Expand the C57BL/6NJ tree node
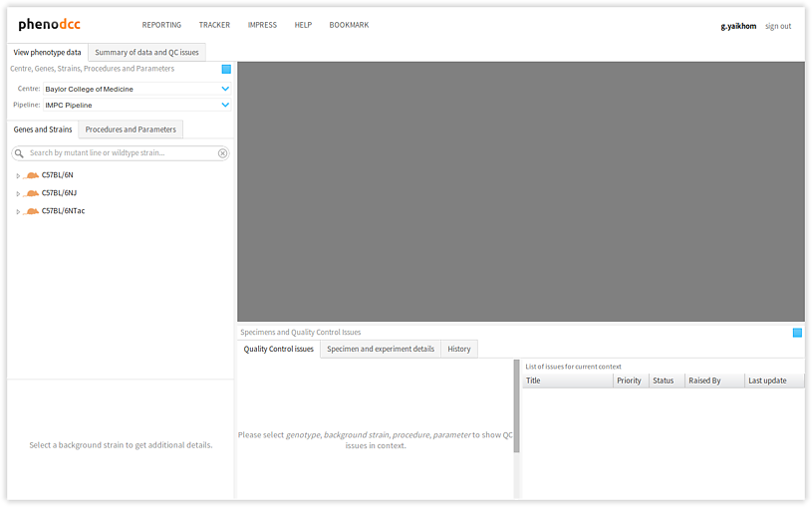The image size is (812, 507). point(18,194)
